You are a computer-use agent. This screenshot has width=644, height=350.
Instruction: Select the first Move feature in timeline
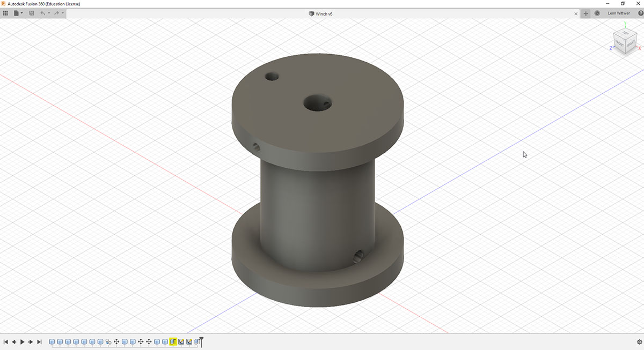pos(116,342)
